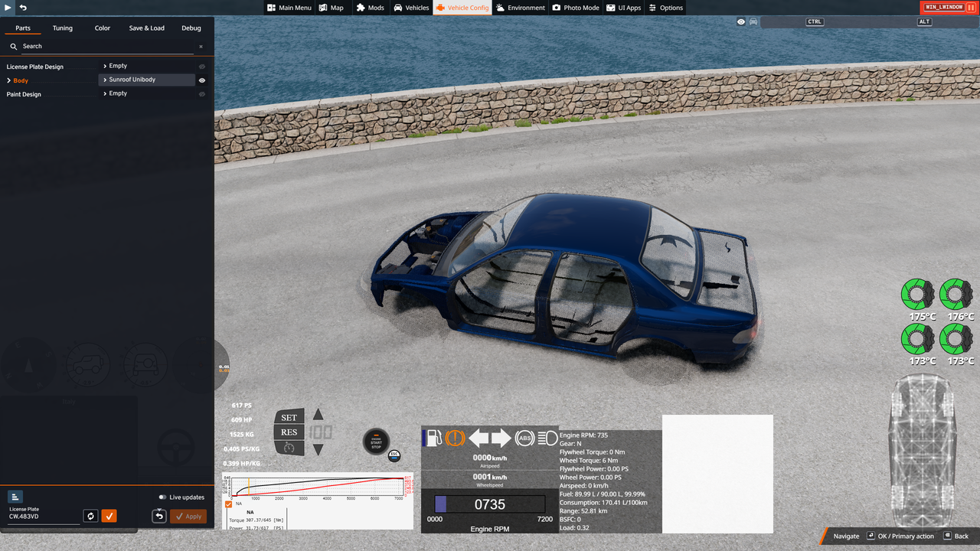This screenshot has height=551, width=980.
Task: Edit the License Plate text field
Action: (44, 517)
